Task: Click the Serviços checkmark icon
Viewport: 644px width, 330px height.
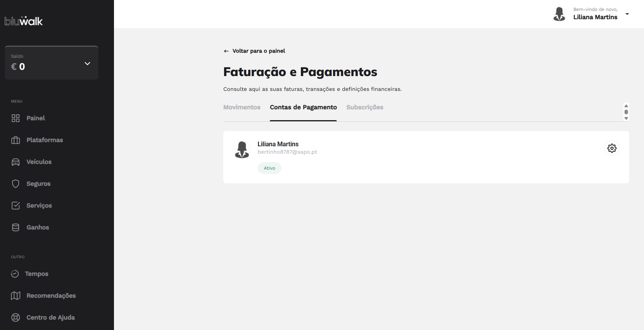Action: coord(16,206)
